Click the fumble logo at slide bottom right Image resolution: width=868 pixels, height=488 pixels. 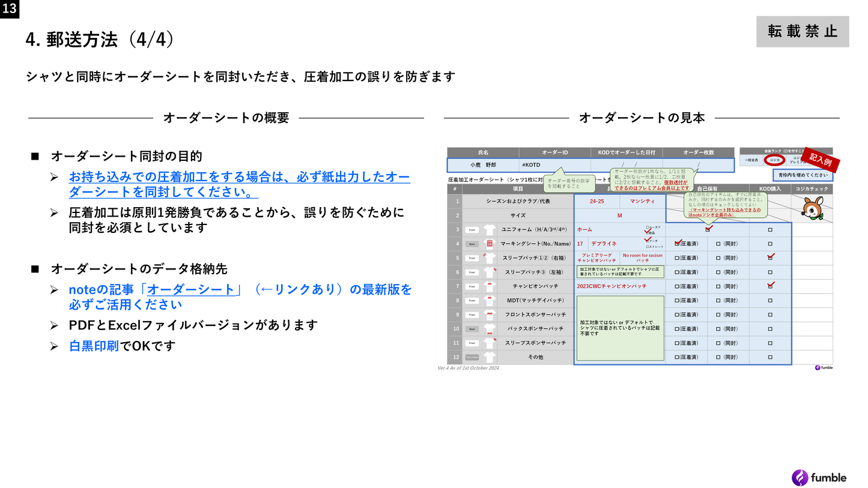[x=819, y=478]
